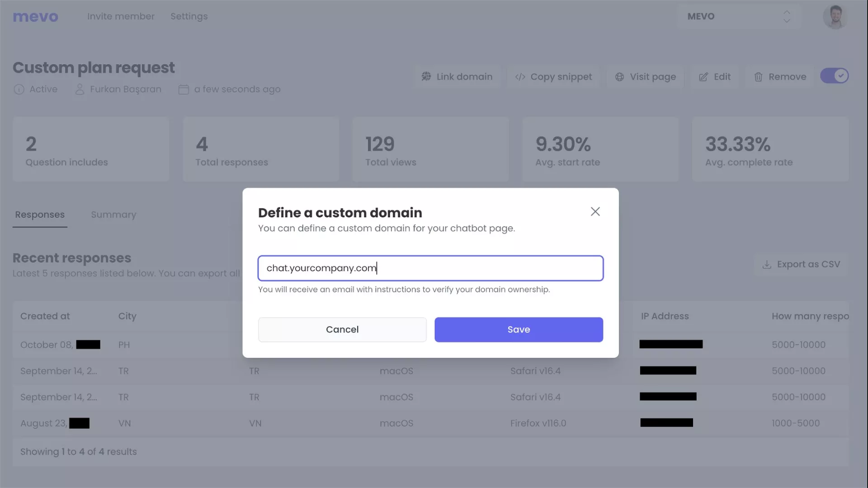868x488 pixels.
Task: Open Settings in top navigation
Action: 189,17
